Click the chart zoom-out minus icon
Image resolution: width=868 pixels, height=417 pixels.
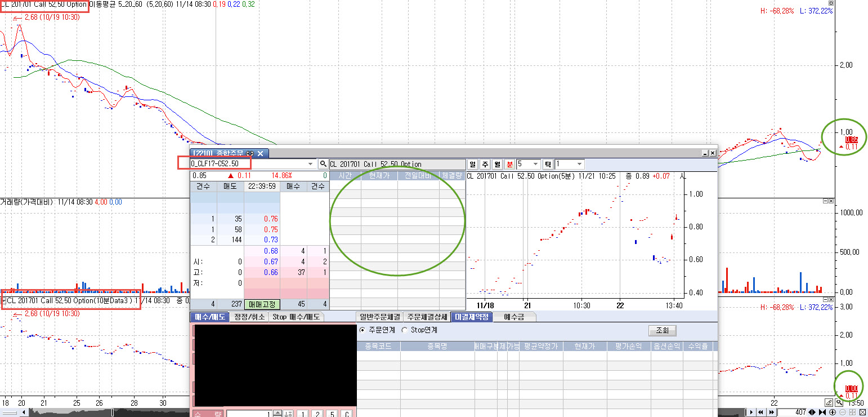point(843,412)
